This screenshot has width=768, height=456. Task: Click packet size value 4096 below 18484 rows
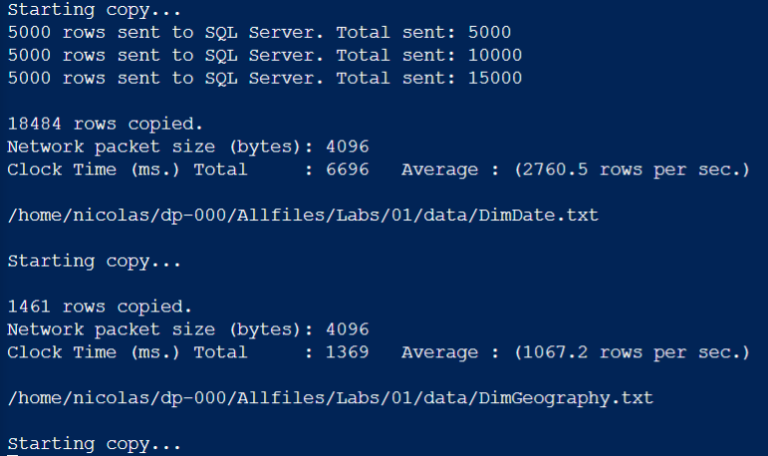coord(346,147)
